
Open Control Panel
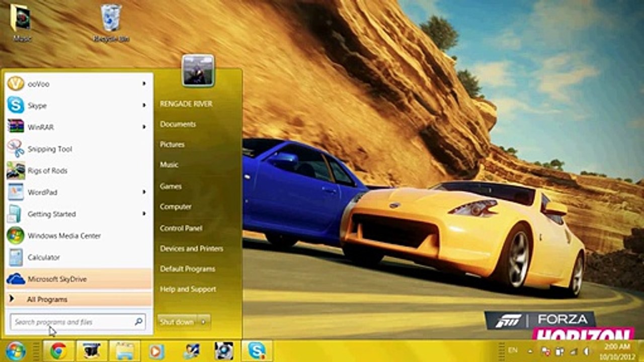pos(181,228)
